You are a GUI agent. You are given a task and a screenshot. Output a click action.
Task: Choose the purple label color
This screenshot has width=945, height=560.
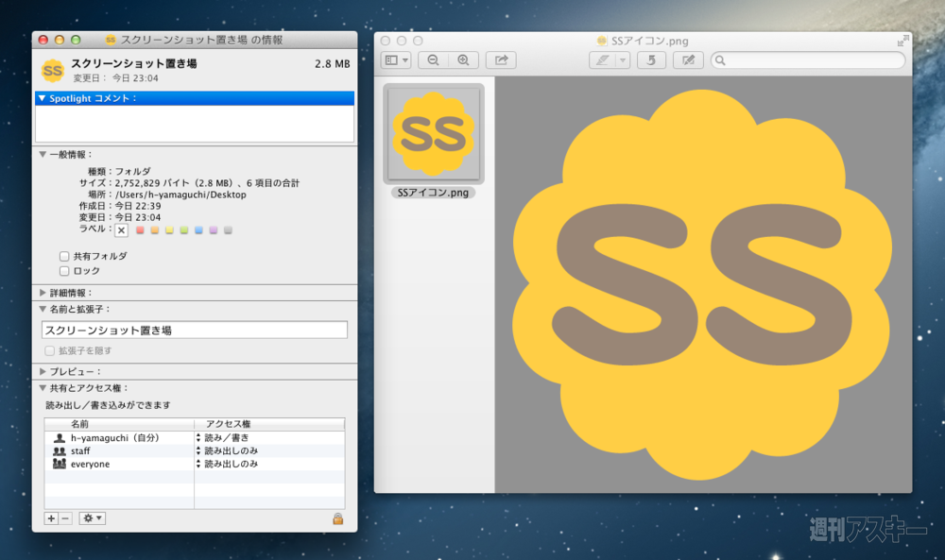214,230
